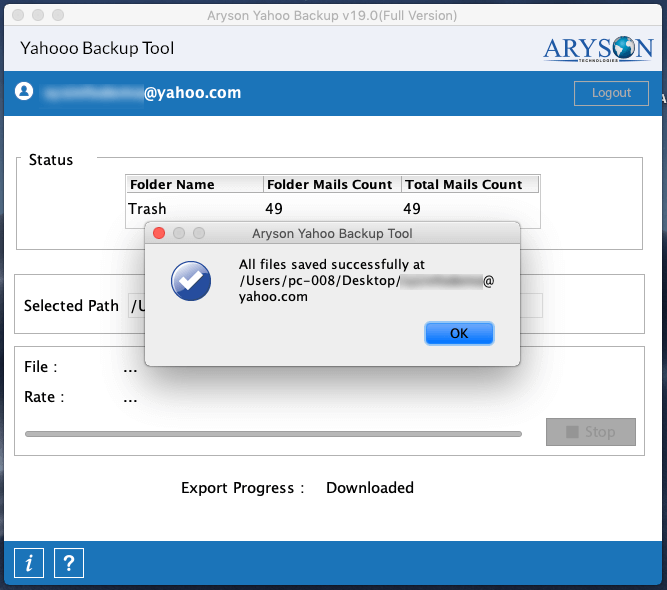Viewport: 667px width, 590px height.
Task: Click the Folder Name column header
Action: [x=195, y=184]
